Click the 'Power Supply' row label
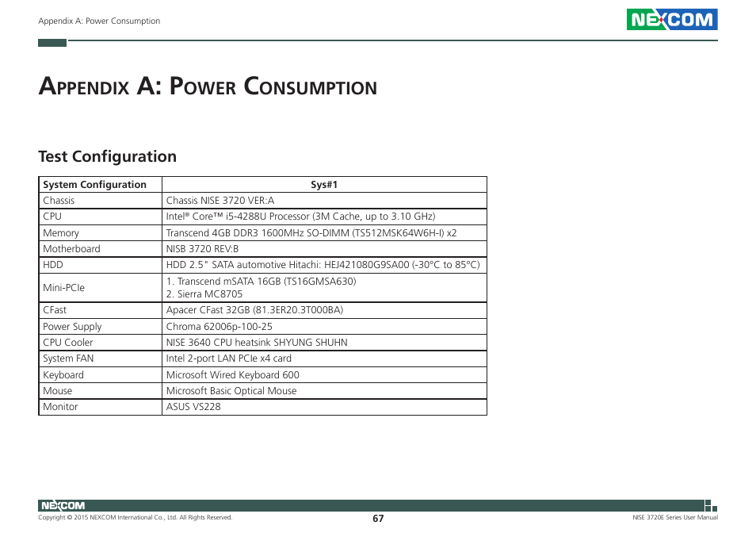 tap(72, 327)
